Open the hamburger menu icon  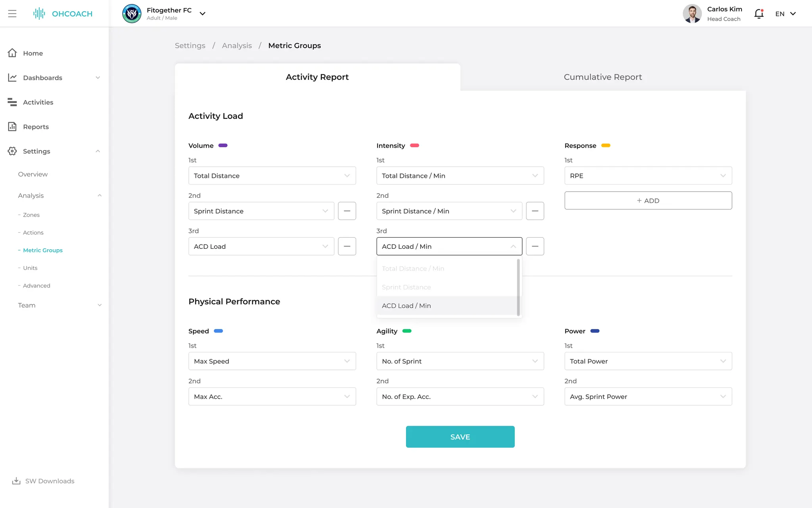point(12,13)
